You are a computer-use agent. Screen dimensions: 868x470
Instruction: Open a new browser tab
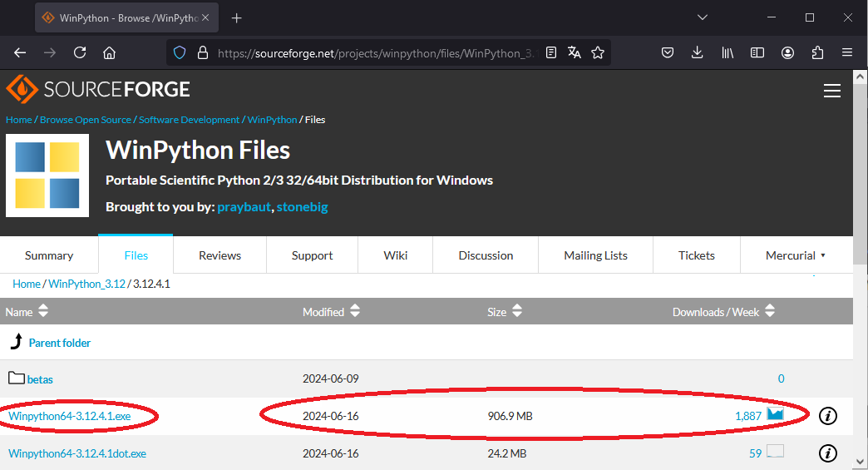coord(236,18)
